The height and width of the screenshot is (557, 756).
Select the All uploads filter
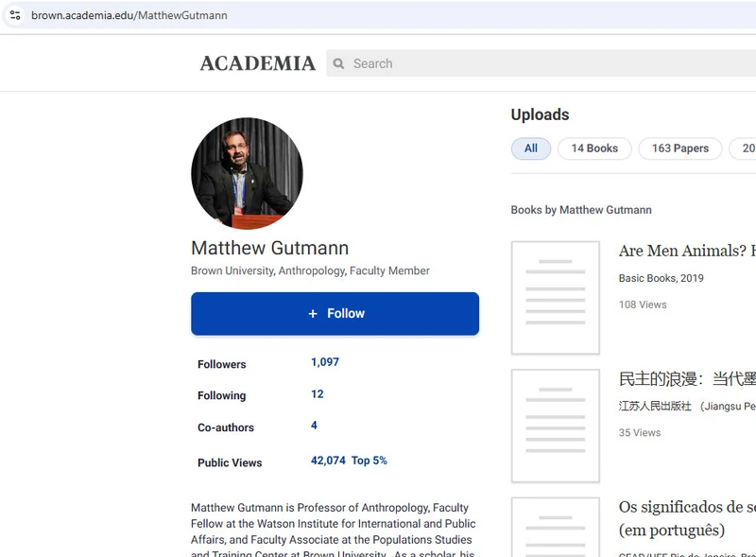coord(531,148)
